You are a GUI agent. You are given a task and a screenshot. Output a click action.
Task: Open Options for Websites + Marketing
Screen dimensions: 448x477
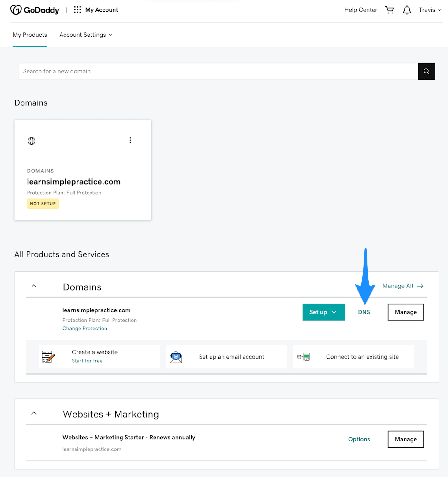pos(359,439)
